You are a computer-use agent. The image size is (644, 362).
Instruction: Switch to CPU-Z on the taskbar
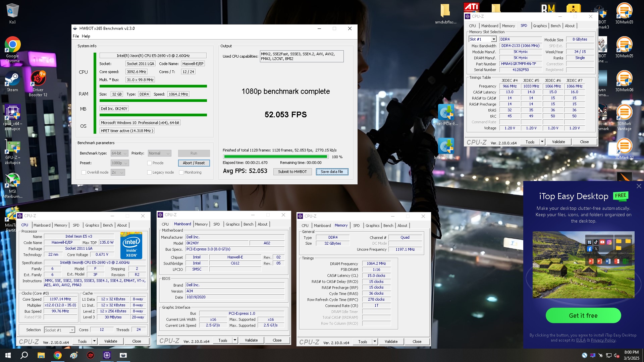point(107,355)
